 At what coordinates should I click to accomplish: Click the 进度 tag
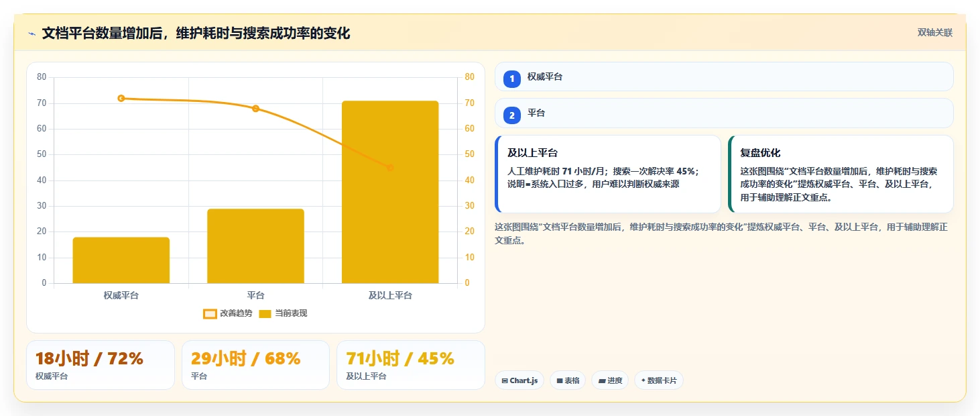tap(610, 380)
